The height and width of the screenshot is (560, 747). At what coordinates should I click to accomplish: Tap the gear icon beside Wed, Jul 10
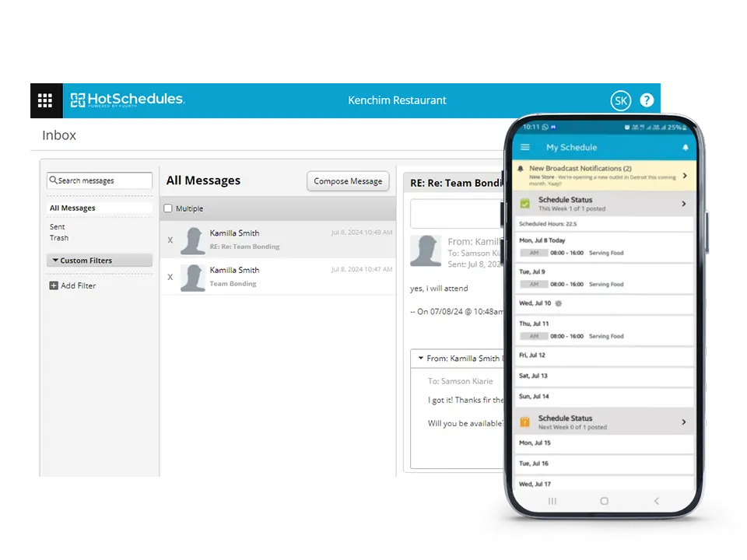(558, 303)
